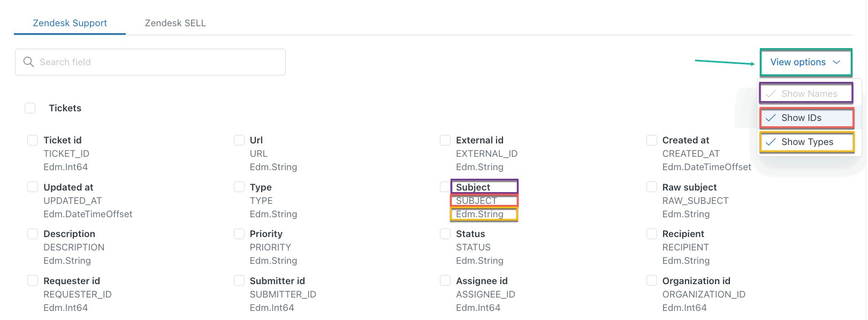The image size is (868, 320).
Task: Enable the Url field checkbox
Action: (239, 140)
